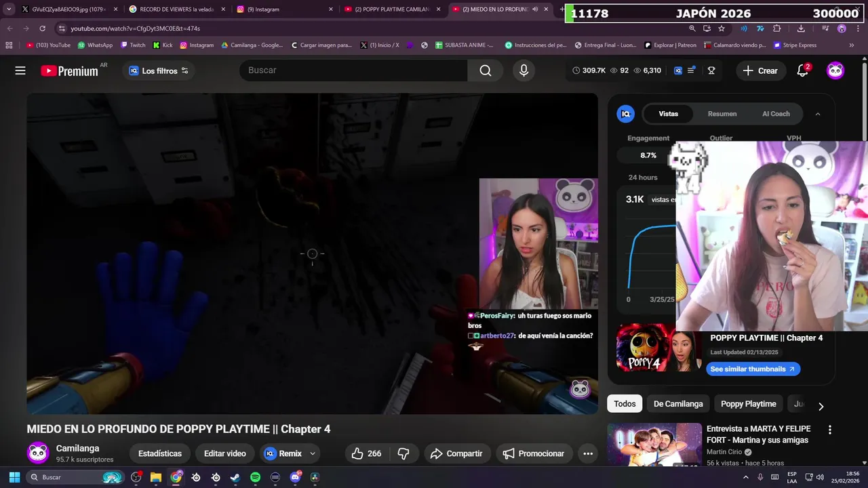Show hidden system tray icons
Image resolution: width=868 pixels, height=488 pixels.
click(x=746, y=477)
